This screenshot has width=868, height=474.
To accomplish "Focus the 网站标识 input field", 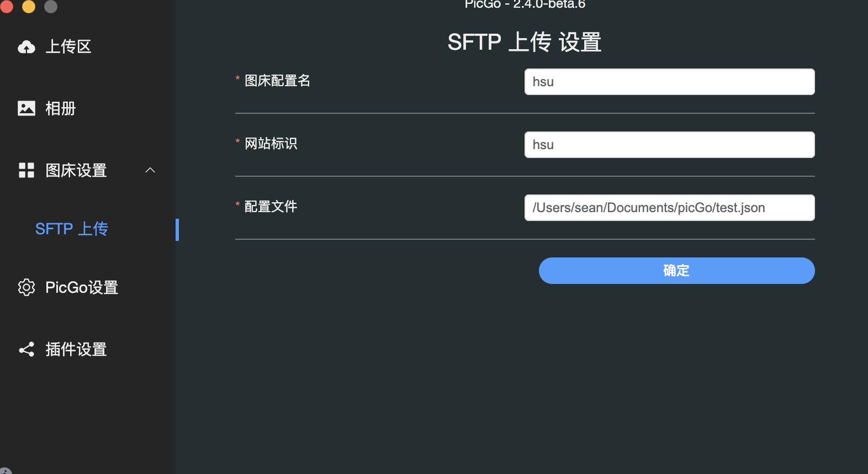I will point(669,145).
